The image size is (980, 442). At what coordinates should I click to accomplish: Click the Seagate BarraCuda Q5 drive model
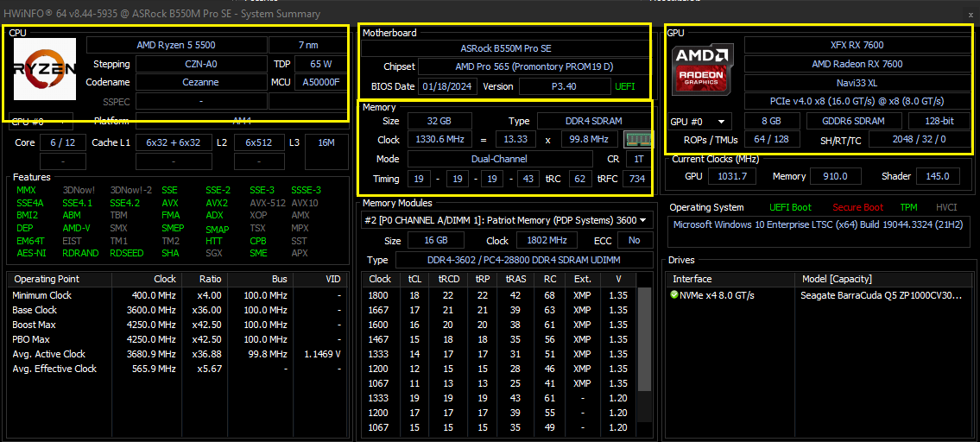[882, 295]
